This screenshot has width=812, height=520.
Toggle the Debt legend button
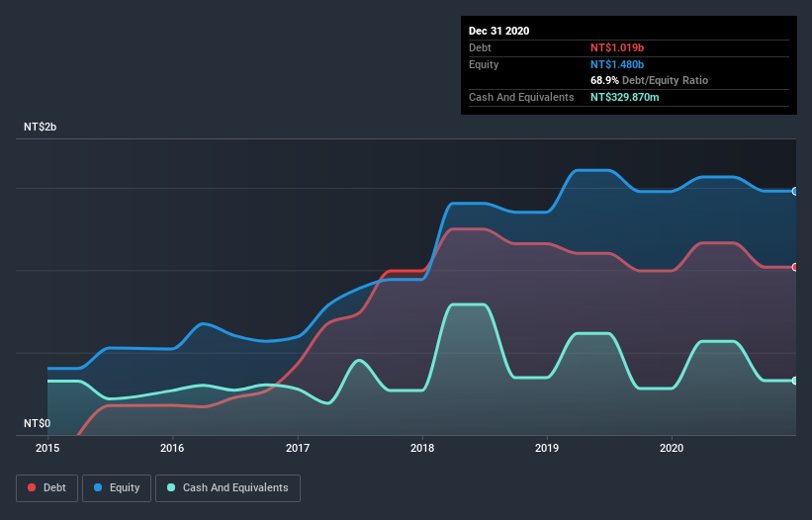click(x=46, y=488)
